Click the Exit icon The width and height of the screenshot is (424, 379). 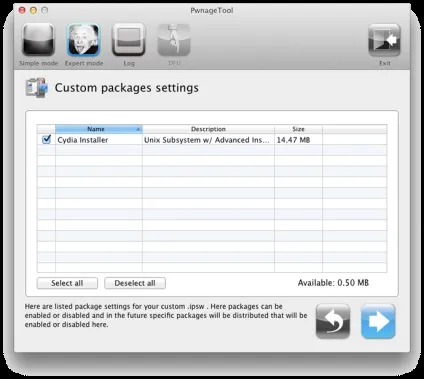point(384,40)
